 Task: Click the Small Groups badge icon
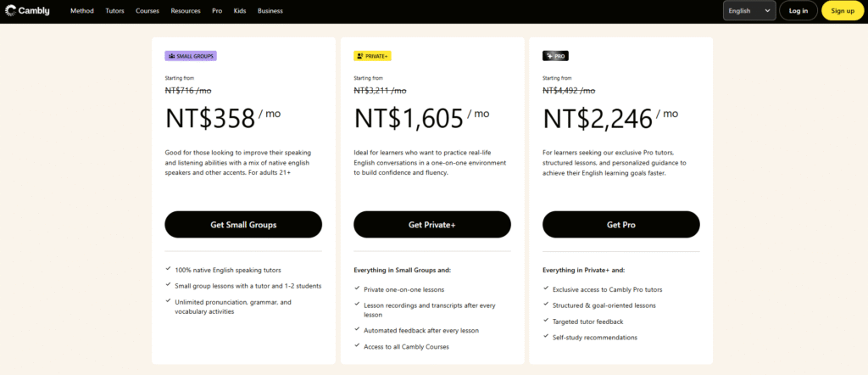(x=172, y=56)
